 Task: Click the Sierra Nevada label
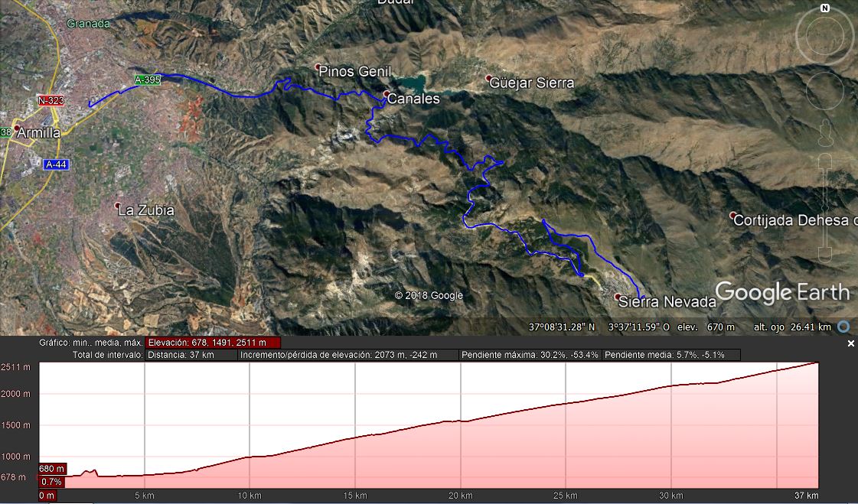(x=667, y=302)
